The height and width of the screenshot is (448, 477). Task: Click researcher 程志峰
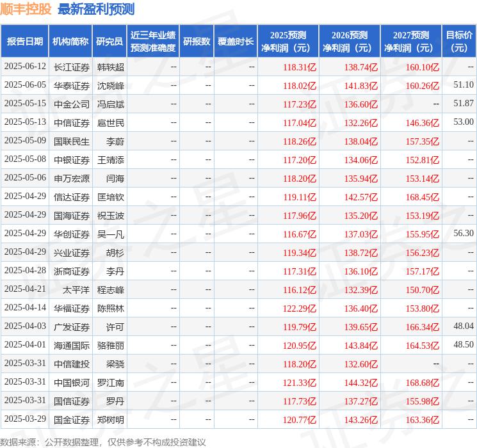(110, 290)
